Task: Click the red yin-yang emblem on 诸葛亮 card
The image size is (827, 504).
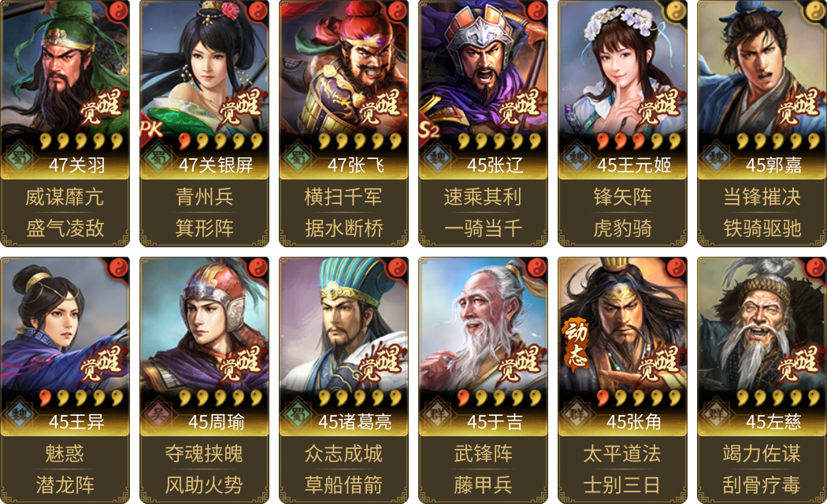Action: [397, 267]
